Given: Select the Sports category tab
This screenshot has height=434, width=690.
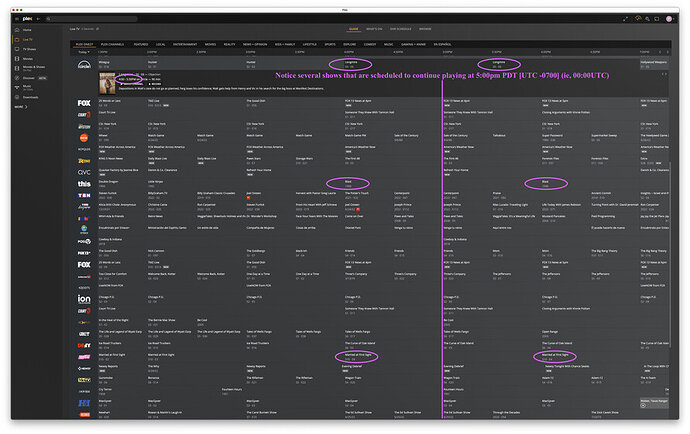Looking at the screenshot, I should [330, 44].
